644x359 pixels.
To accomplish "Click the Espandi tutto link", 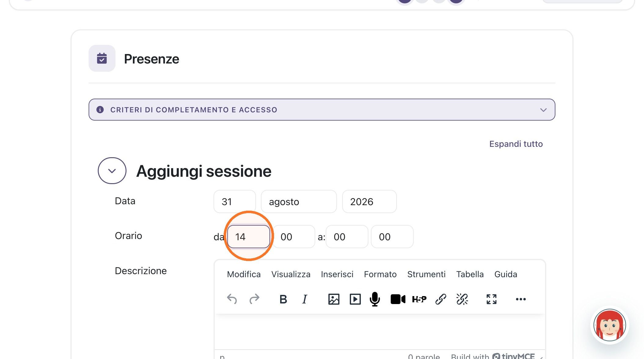I will [x=516, y=144].
